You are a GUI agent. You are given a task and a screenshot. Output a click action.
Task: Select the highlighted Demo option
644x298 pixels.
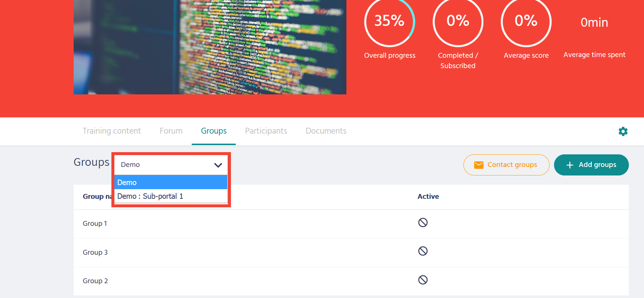(171, 183)
